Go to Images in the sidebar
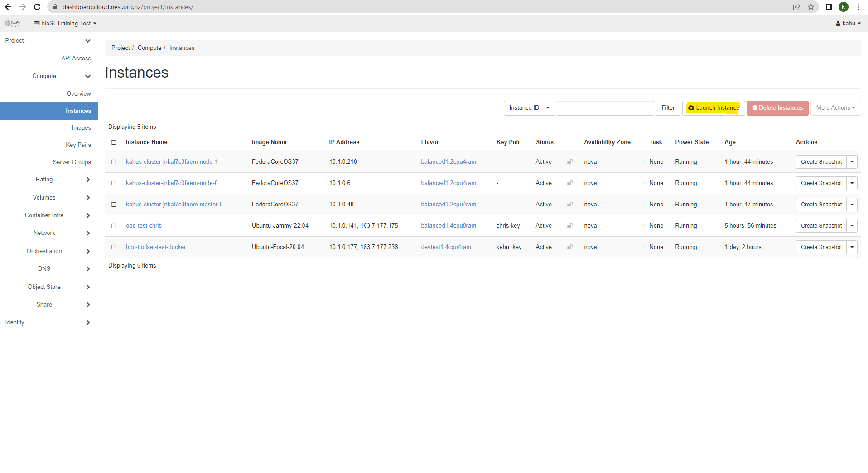 click(x=81, y=128)
